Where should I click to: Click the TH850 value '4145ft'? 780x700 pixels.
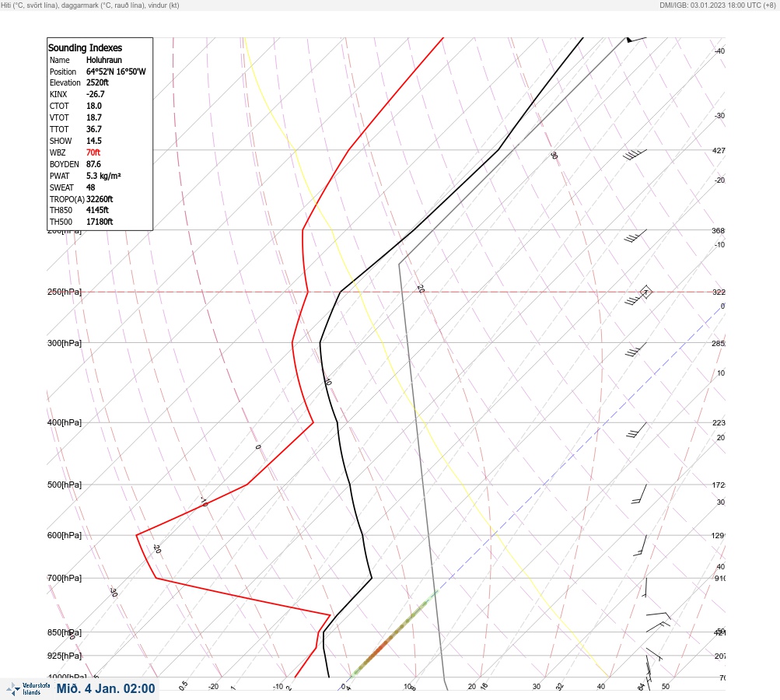click(x=97, y=210)
